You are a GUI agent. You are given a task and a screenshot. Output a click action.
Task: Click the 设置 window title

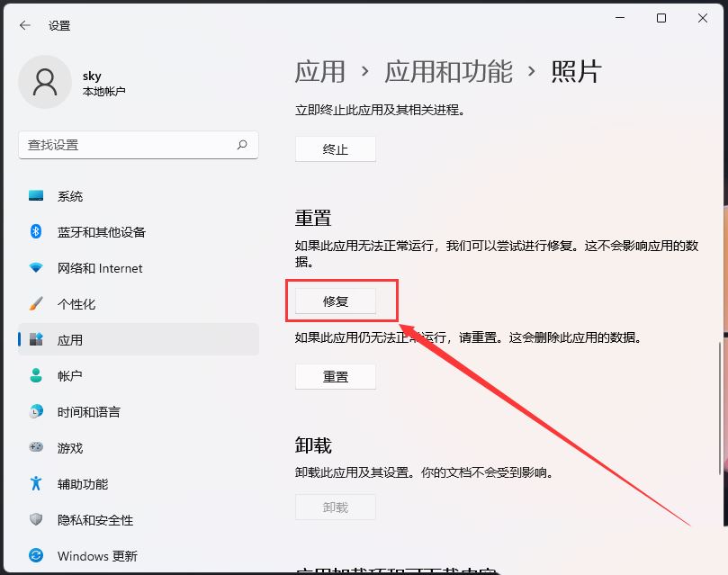[x=59, y=25]
